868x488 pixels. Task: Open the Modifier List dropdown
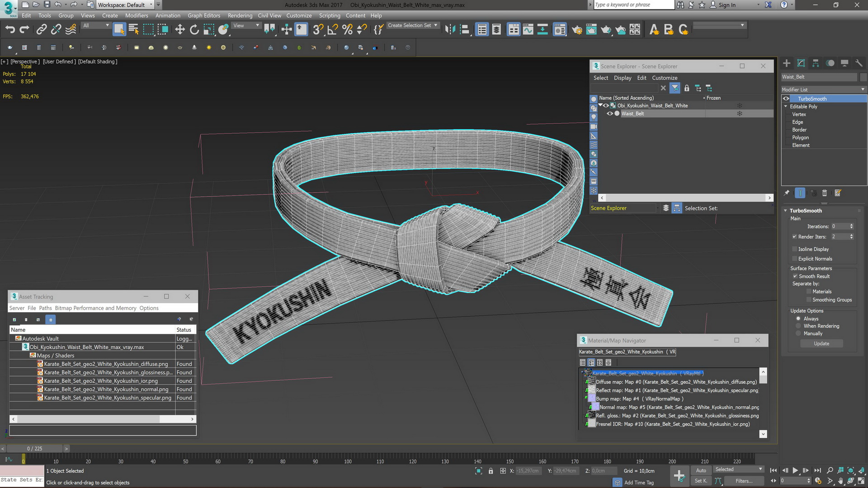[x=824, y=89]
